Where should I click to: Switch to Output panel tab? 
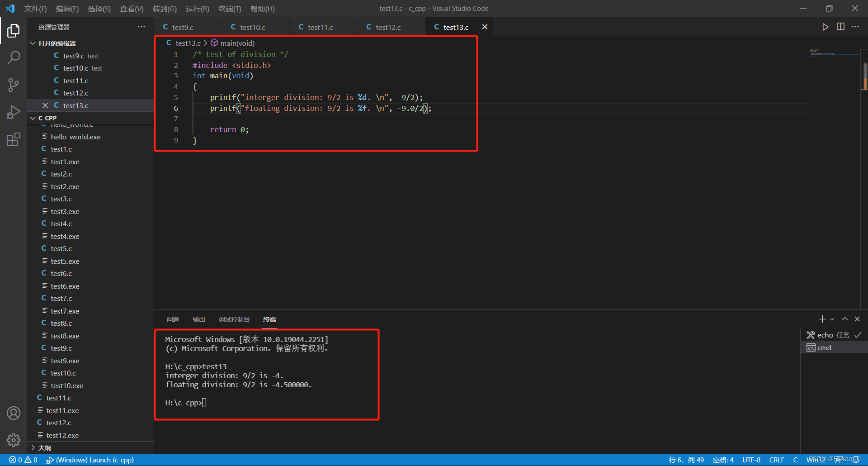tap(199, 319)
